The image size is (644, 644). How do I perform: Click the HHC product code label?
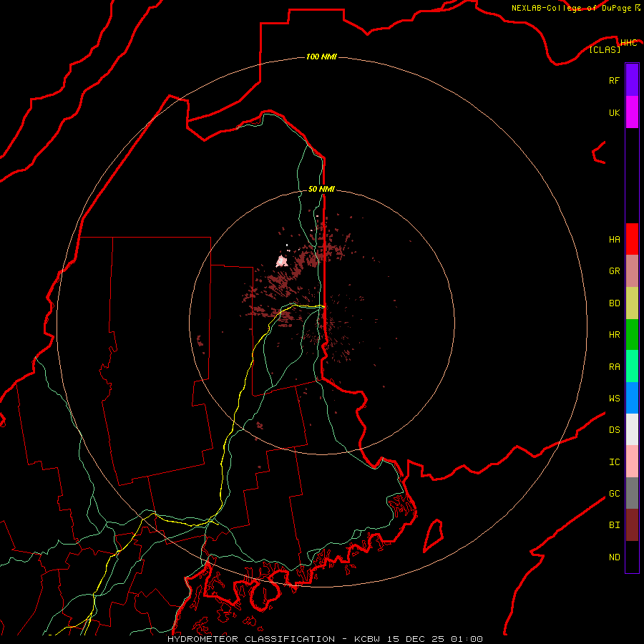[x=628, y=43]
